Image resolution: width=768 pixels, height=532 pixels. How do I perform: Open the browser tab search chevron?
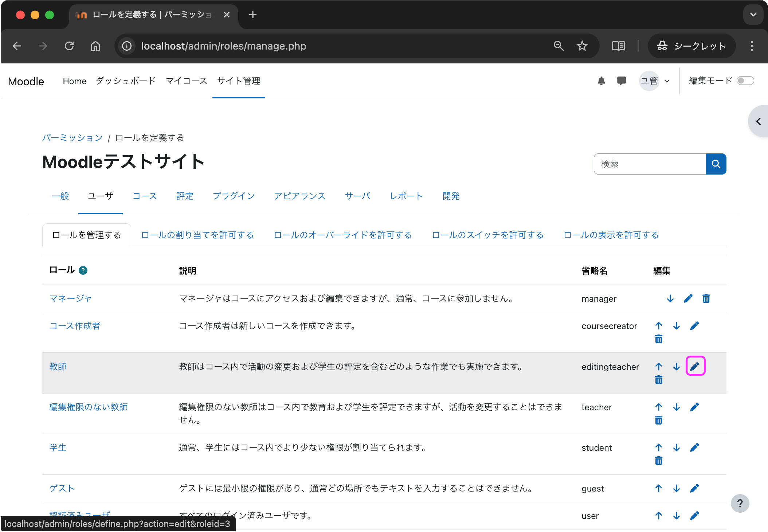pyautogui.click(x=753, y=15)
